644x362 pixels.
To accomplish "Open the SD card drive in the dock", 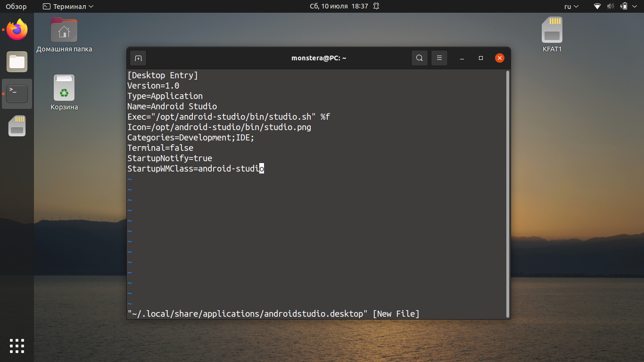I will click(17, 126).
